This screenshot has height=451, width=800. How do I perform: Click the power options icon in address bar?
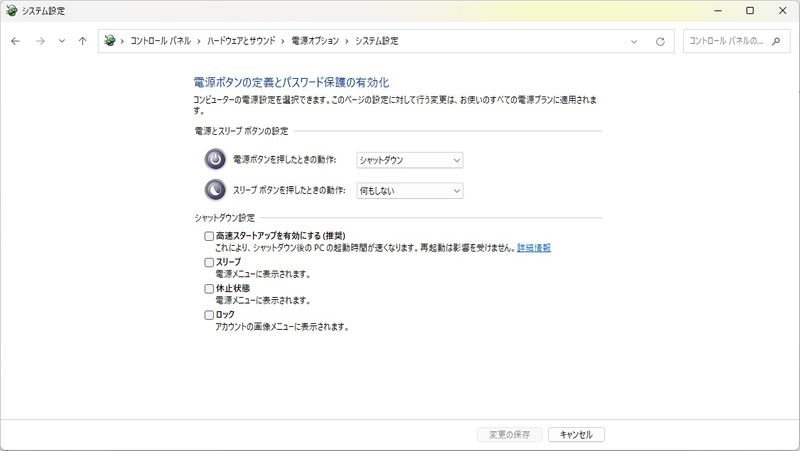tap(110, 41)
